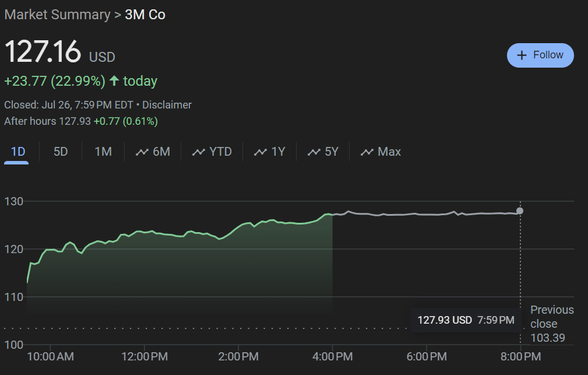Click the 10:00 AM axis label

tap(50, 356)
